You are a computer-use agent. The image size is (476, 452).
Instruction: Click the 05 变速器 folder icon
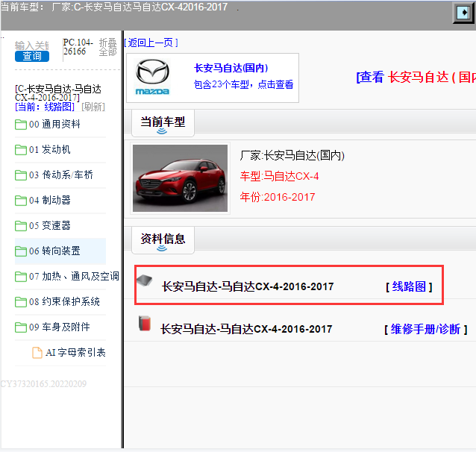pos(21,226)
